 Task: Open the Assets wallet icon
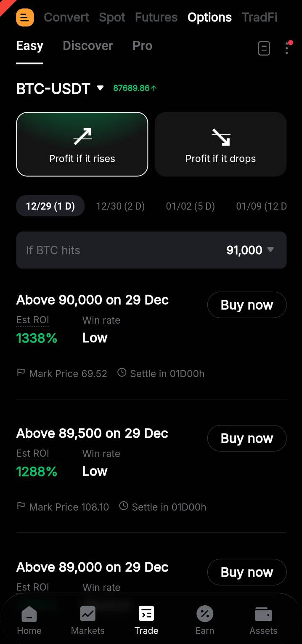tap(263, 615)
